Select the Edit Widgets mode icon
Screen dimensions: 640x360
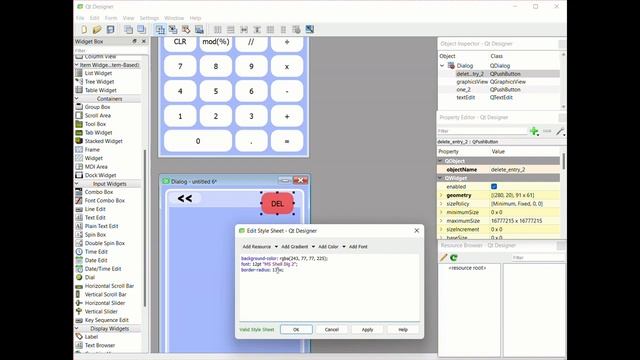pyautogui.click(x=160, y=29)
